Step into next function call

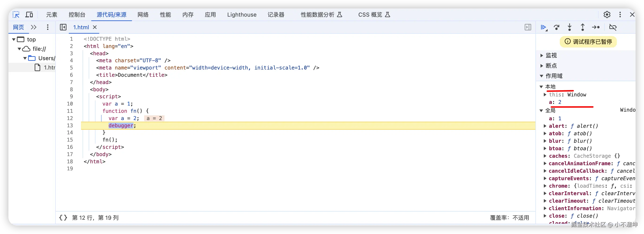[570, 27]
